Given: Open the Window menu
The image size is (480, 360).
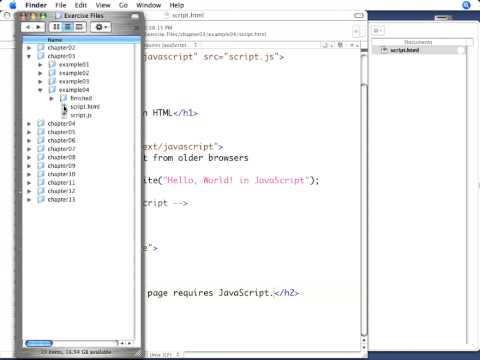Looking at the screenshot, I should pos(148,5).
